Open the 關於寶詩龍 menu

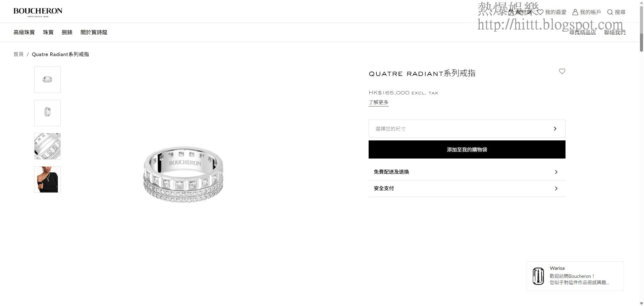click(x=94, y=32)
